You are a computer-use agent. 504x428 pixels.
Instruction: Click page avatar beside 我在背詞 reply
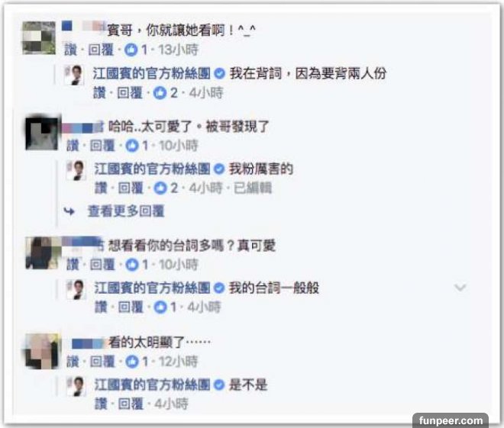tap(74, 75)
